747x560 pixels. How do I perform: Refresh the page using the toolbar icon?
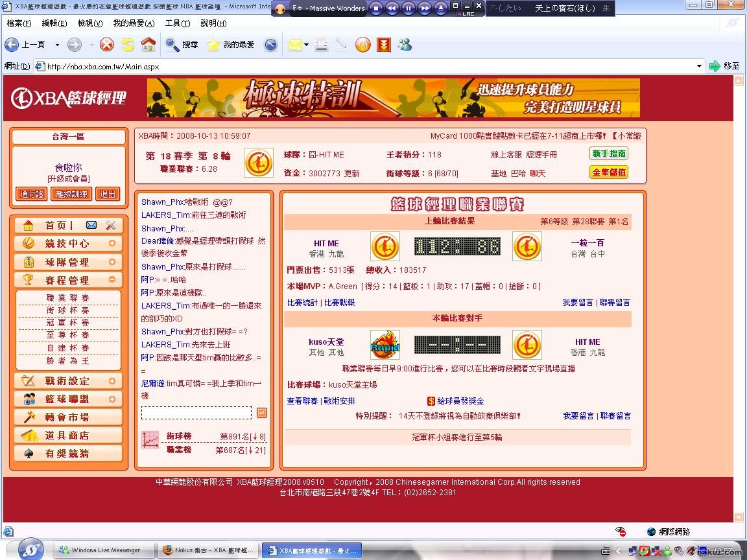(x=128, y=45)
